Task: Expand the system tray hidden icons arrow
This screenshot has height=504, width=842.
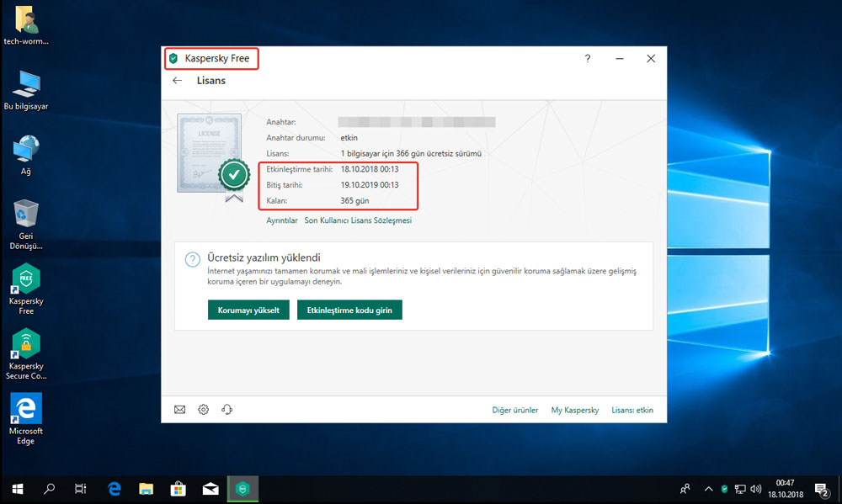Action: pyautogui.click(x=708, y=488)
